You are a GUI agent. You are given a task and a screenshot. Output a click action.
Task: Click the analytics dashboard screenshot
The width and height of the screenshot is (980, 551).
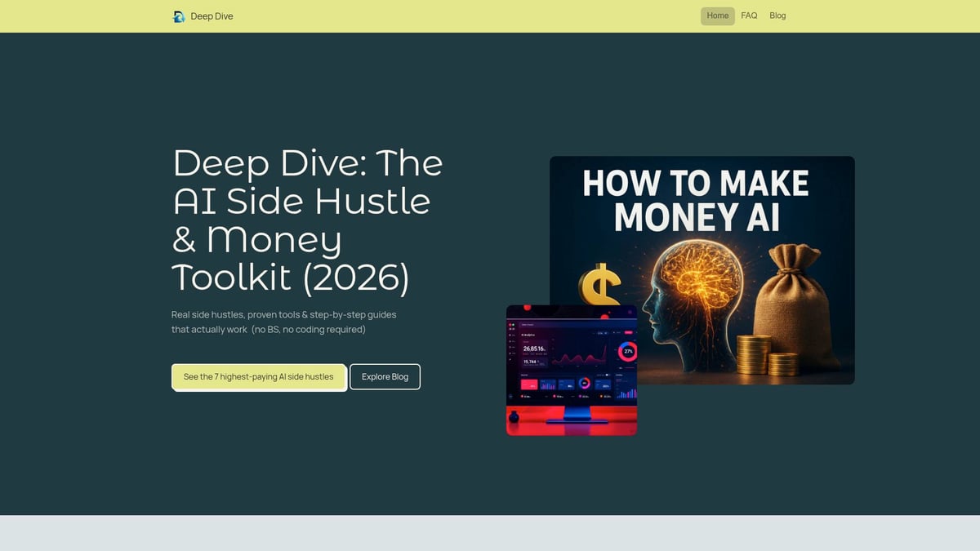[x=572, y=367]
